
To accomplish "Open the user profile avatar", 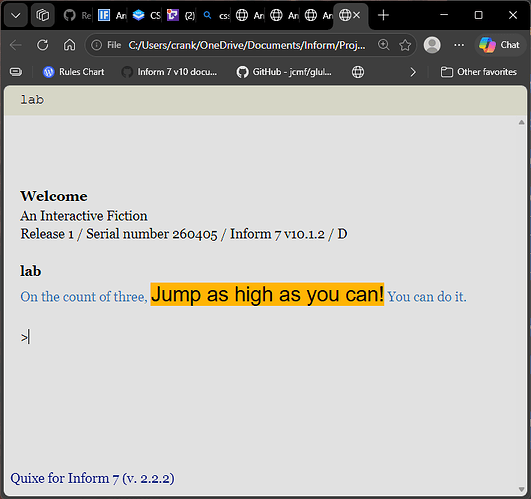I will pos(432,45).
